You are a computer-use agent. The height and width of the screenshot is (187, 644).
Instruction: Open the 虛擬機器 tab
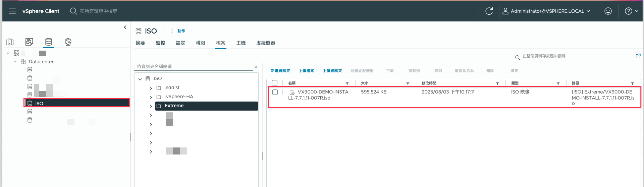(266, 43)
